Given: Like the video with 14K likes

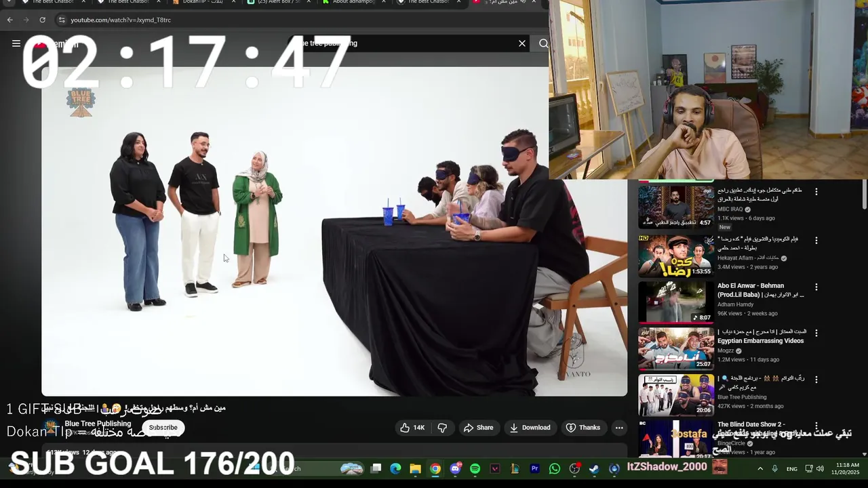Looking at the screenshot, I should pos(412,428).
